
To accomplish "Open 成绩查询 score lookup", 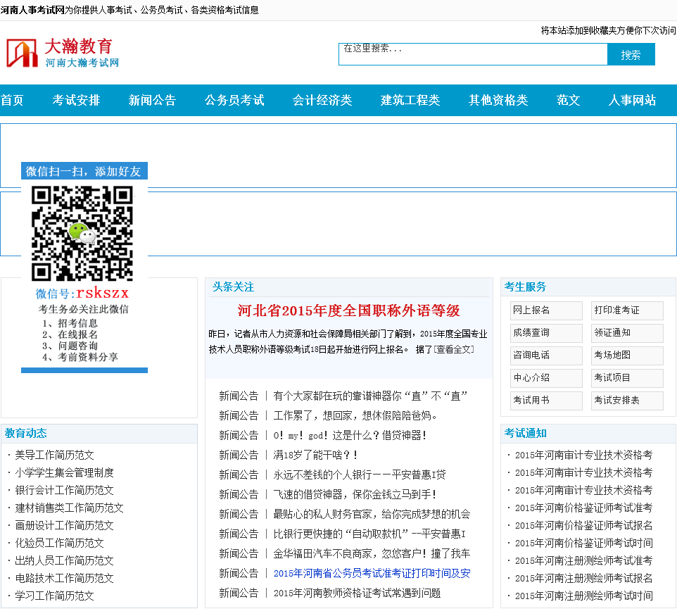I will (x=545, y=333).
